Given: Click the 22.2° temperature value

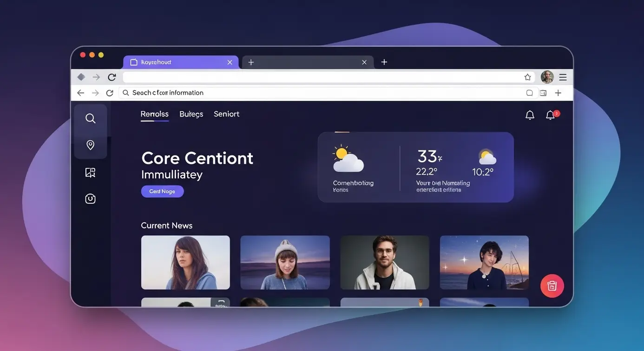Looking at the screenshot, I should (x=427, y=172).
